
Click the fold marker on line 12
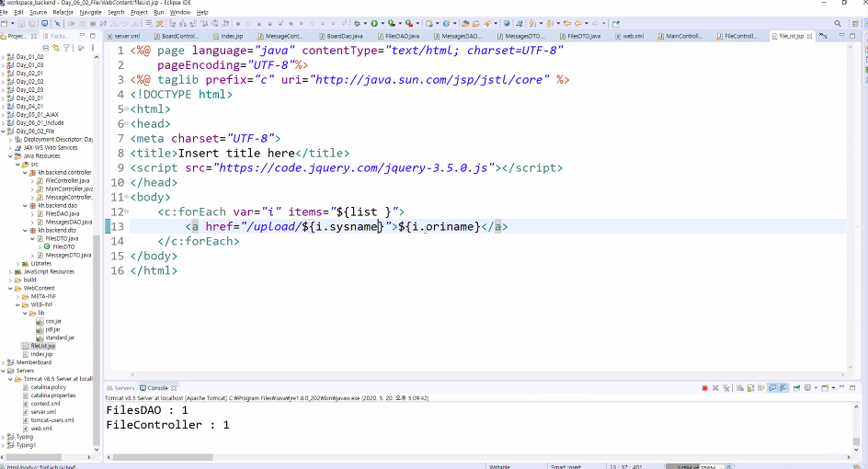tap(127, 212)
